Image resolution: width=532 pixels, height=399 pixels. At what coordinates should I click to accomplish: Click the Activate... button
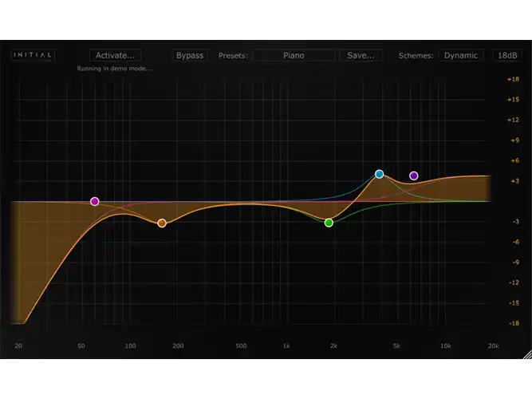tap(116, 55)
